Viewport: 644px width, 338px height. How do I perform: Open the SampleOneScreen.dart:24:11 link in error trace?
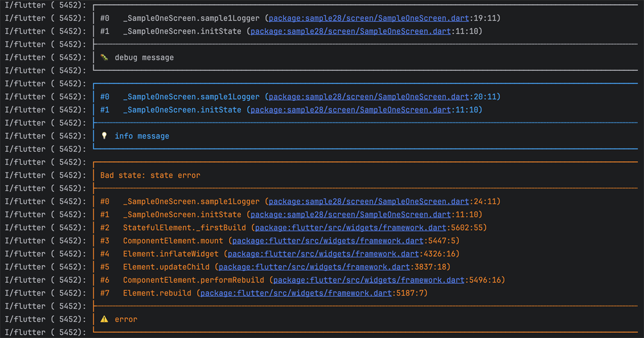368,201
